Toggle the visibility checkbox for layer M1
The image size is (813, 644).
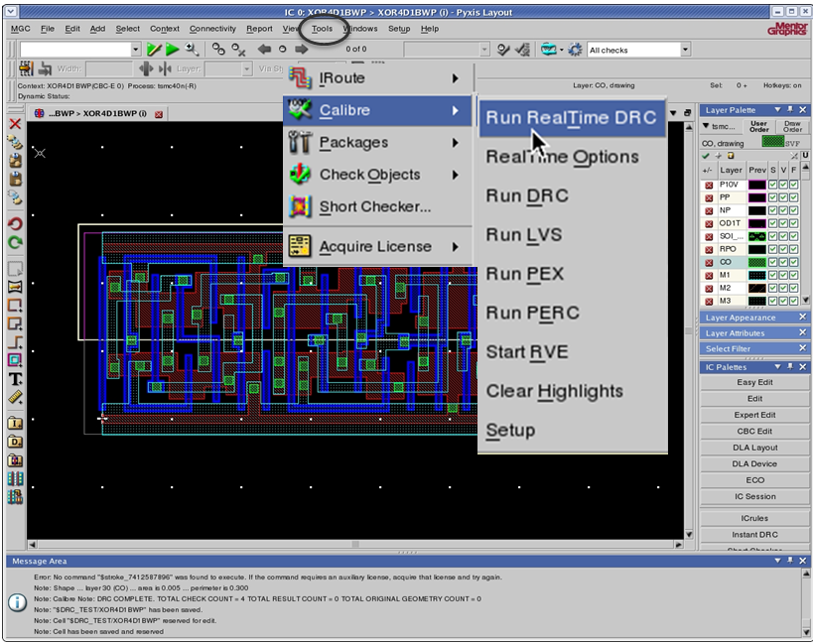click(x=784, y=275)
